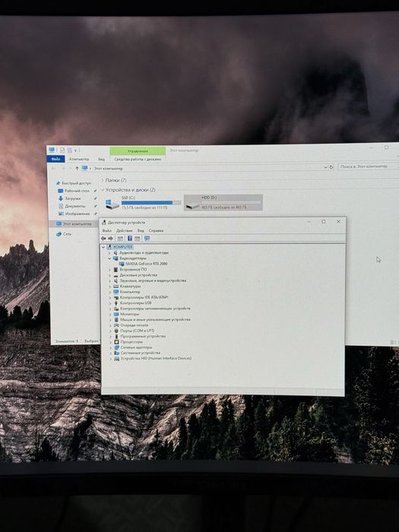Viewport: 399px width, 532px height.
Task: Click the speaker icon beside Аудиовходы и аудиовыходы
Action: pyautogui.click(x=116, y=253)
